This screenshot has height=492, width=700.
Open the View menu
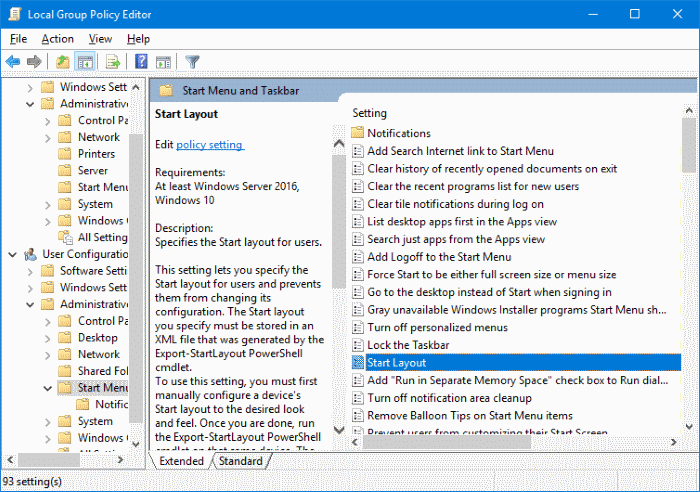point(100,39)
